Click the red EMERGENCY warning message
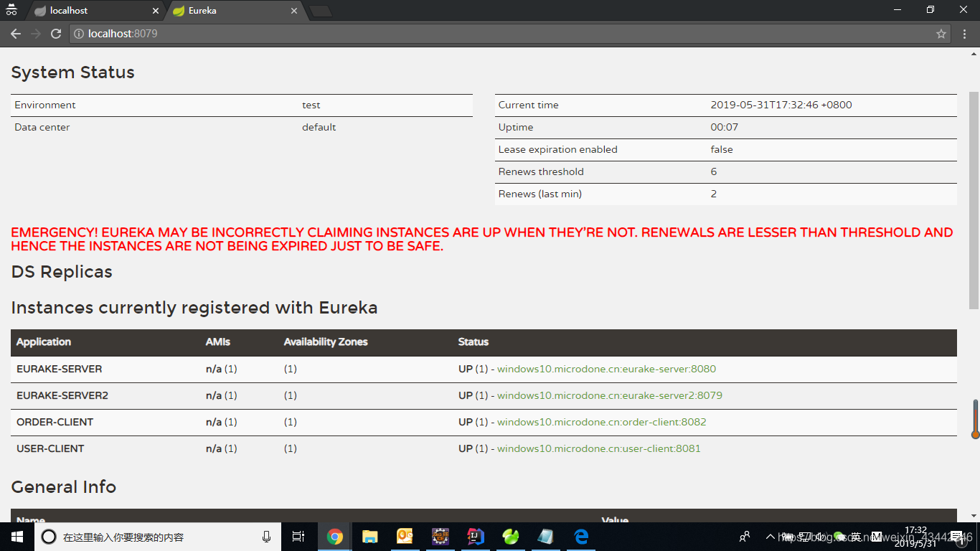Image resolution: width=980 pixels, height=551 pixels. 482,240
